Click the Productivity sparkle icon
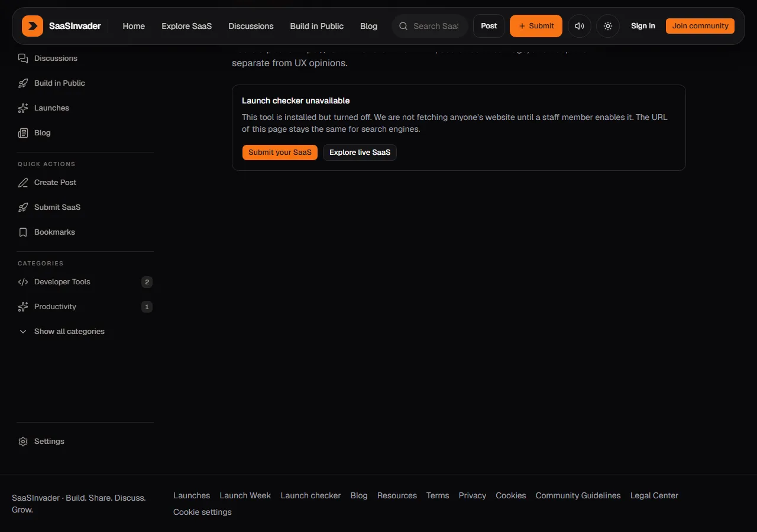 pyautogui.click(x=23, y=307)
